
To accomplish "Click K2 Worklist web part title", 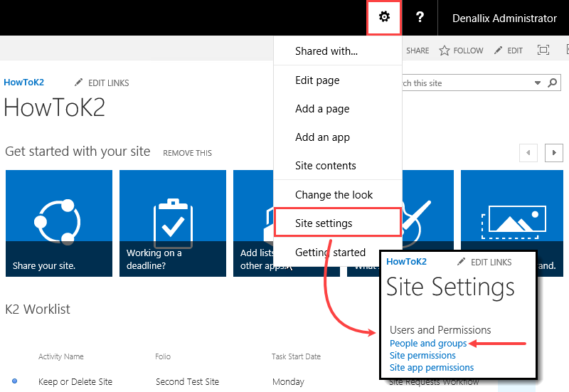I will (38, 309).
